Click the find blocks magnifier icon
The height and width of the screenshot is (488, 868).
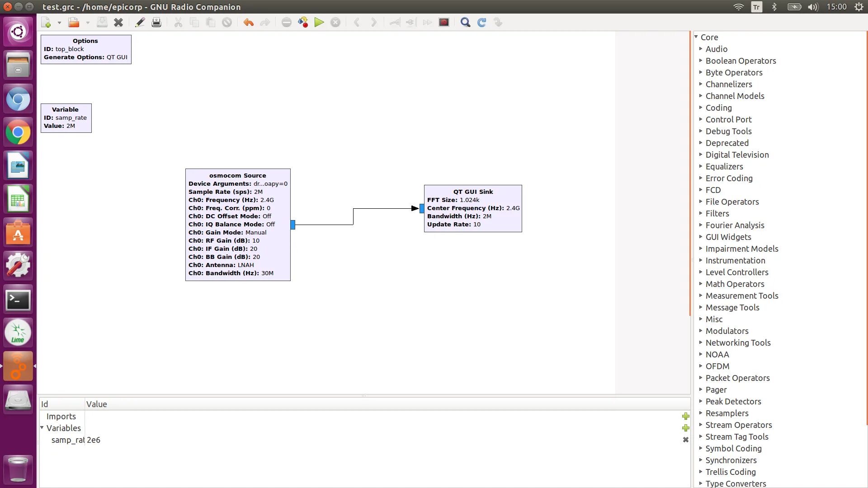tap(465, 23)
